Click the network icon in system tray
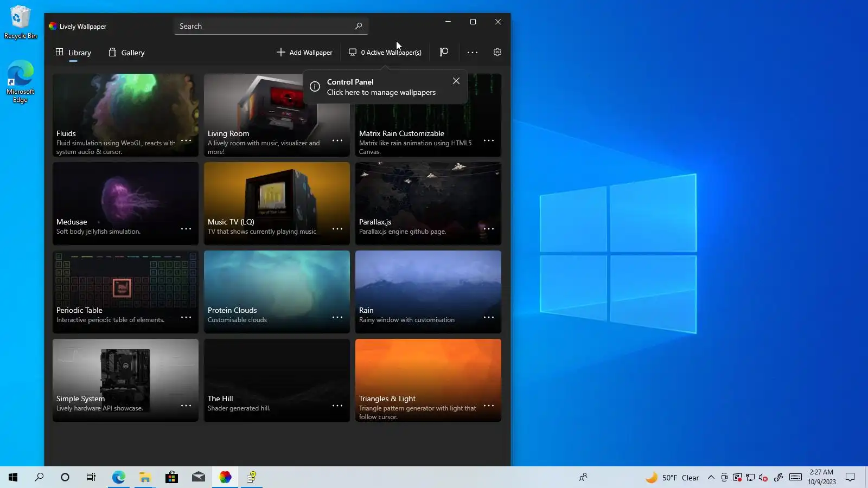This screenshot has width=868, height=488. click(x=750, y=477)
